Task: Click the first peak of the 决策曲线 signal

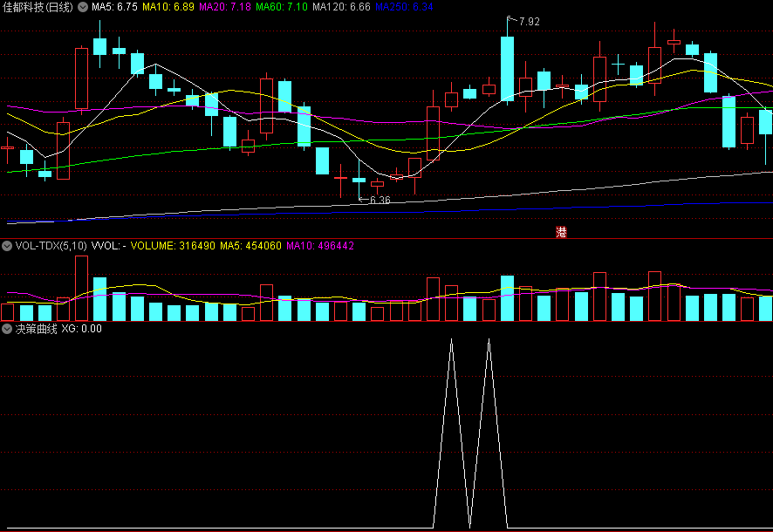Action: [452, 340]
